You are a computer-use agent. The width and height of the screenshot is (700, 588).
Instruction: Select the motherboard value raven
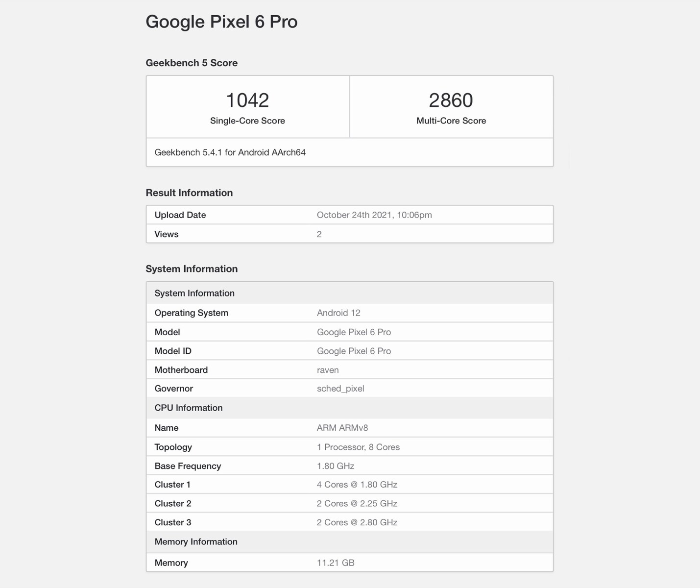(328, 370)
